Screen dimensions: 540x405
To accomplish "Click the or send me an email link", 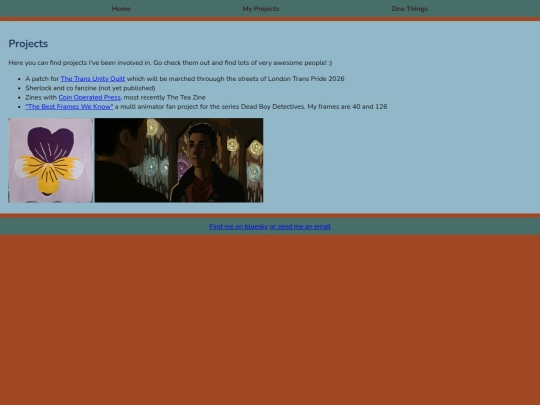I will [x=300, y=227].
